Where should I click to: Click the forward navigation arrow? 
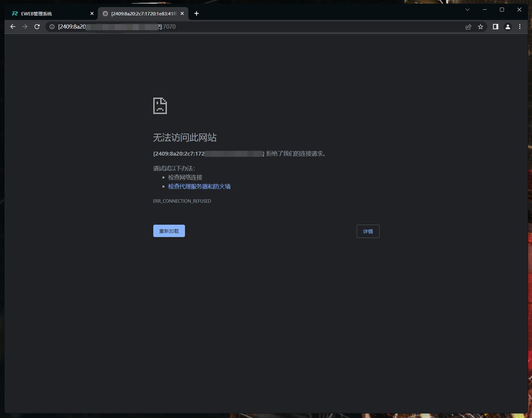click(x=25, y=27)
